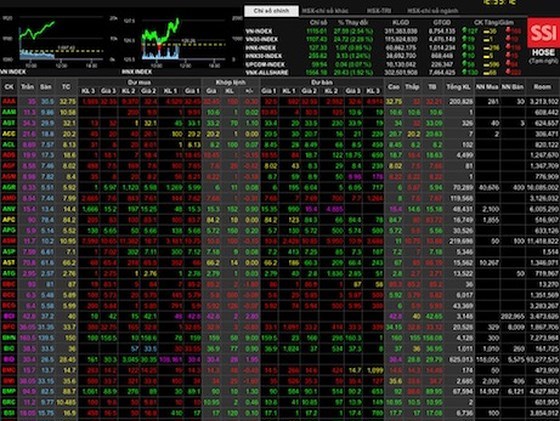Click the SSI red logo
This screenshot has width=560, height=421.
pyautogui.click(x=543, y=33)
